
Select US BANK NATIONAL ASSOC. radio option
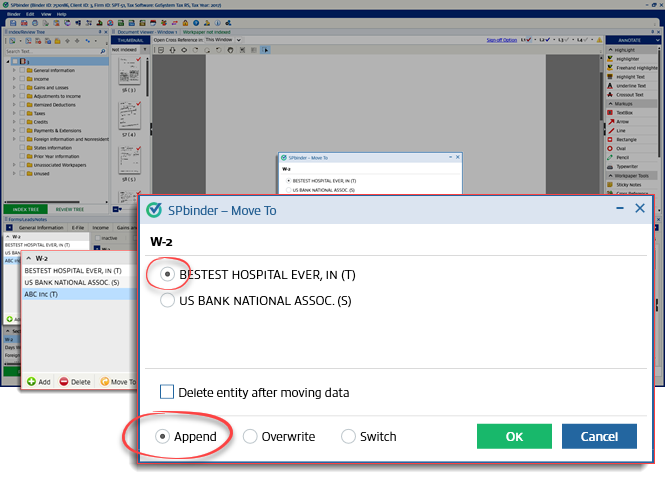coord(168,300)
